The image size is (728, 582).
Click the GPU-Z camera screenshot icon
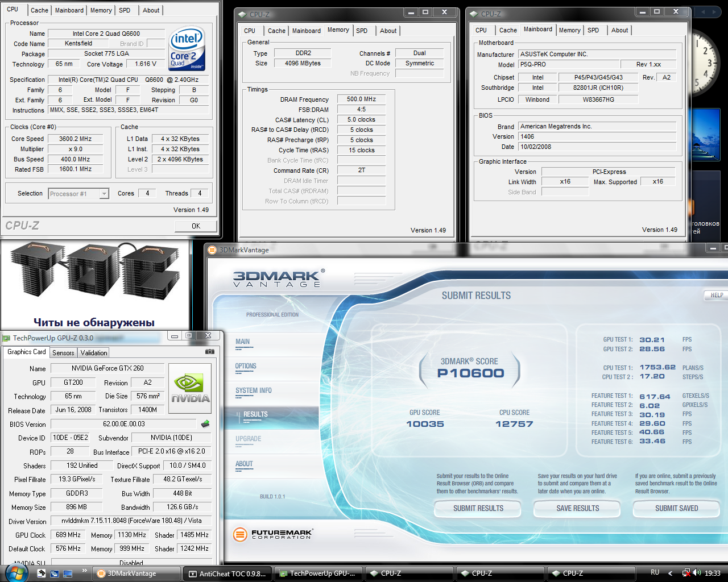tap(210, 352)
